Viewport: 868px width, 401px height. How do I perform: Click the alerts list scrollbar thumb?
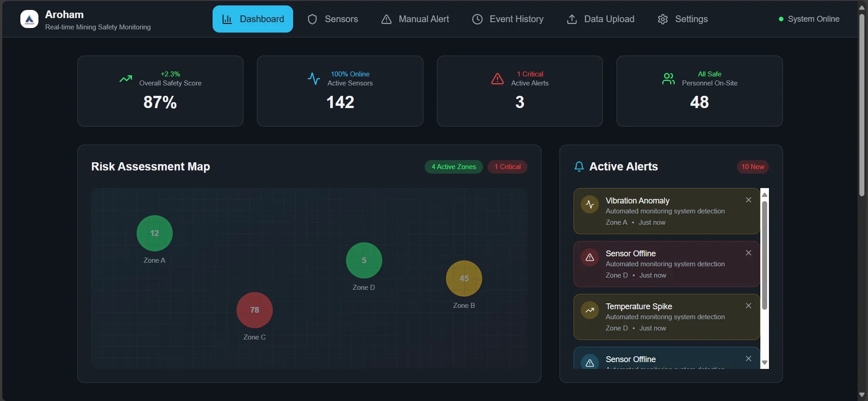pyautogui.click(x=765, y=255)
